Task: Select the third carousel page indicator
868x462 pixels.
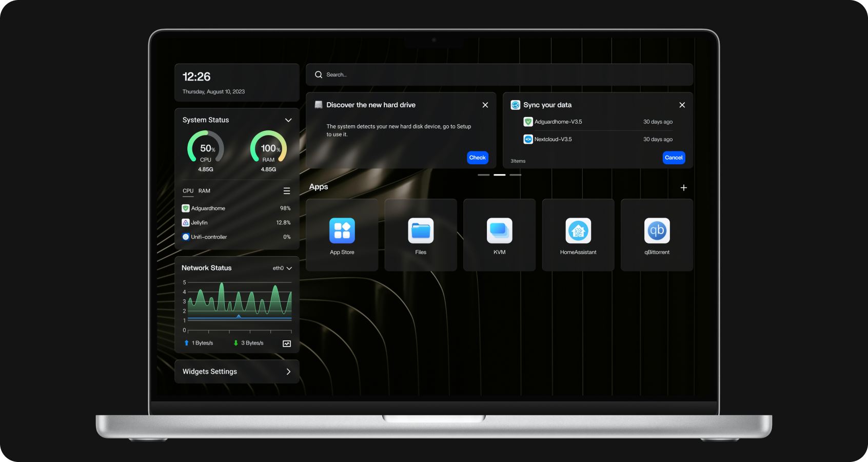Action: coord(516,175)
